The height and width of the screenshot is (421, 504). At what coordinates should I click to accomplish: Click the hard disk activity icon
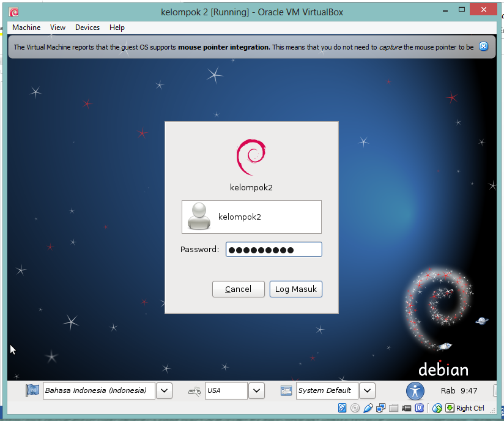pyautogui.click(x=343, y=408)
